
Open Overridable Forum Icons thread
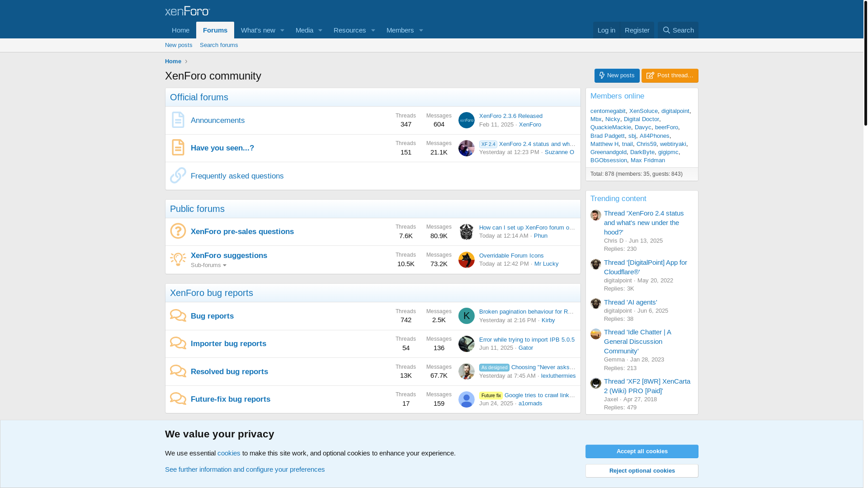point(511,256)
